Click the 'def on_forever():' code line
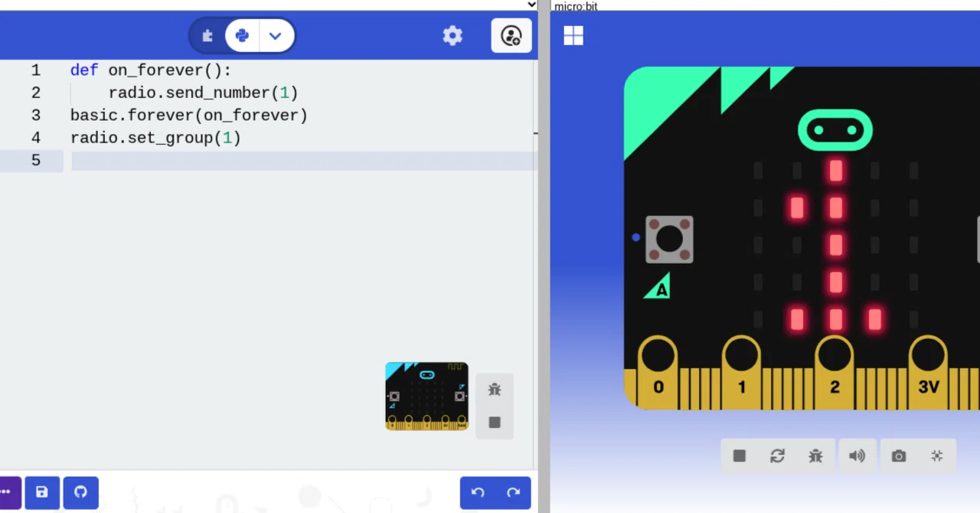The height and width of the screenshot is (513, 980). pyautogui.click(x=150, y=70)
